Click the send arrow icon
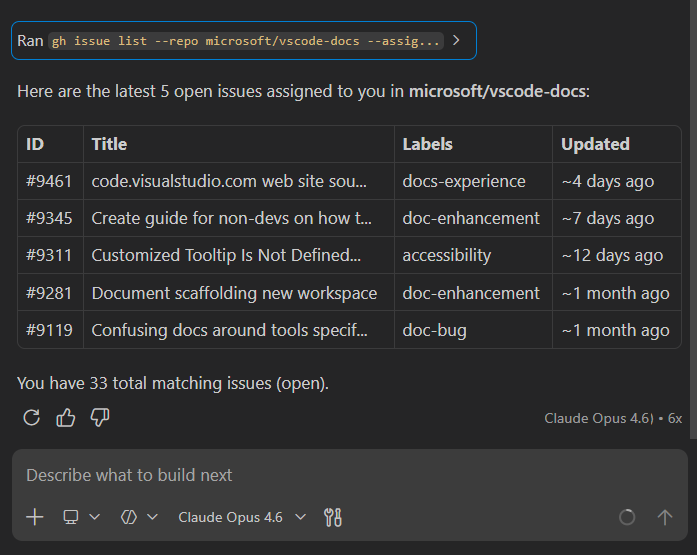Screen dimensions: 697x555 pos(665,517)
